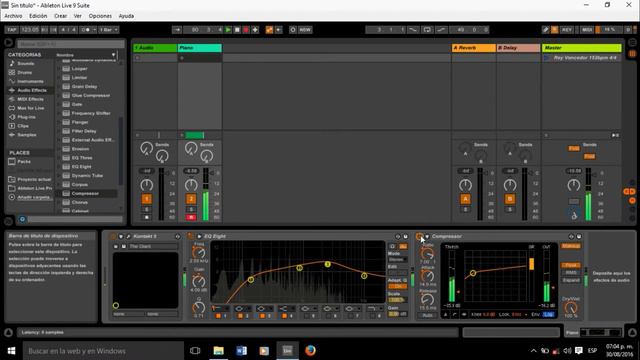
Task: Open the Edición menu
Action: coord(38,16)
